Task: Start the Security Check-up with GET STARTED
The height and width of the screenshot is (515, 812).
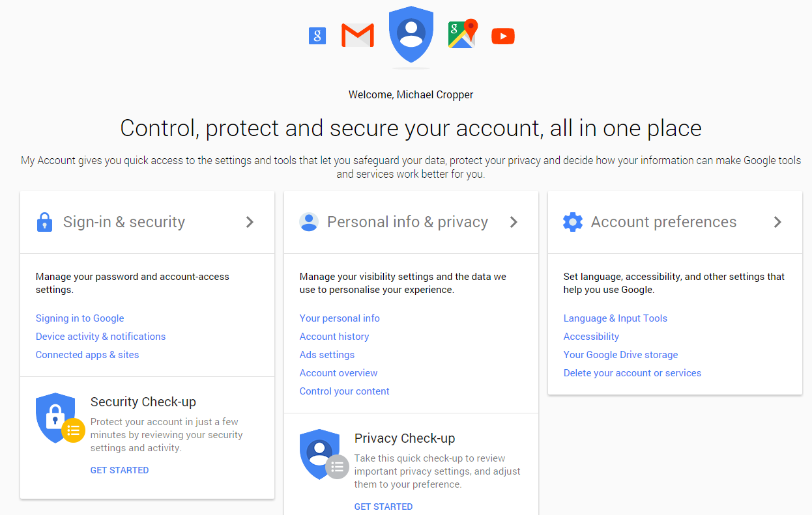Action: pos(119,470)
